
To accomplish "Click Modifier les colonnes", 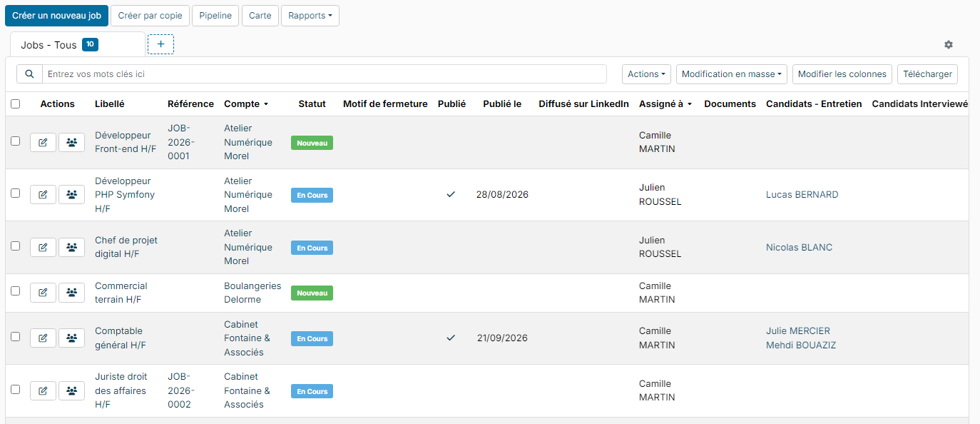I will click(842, 74).
